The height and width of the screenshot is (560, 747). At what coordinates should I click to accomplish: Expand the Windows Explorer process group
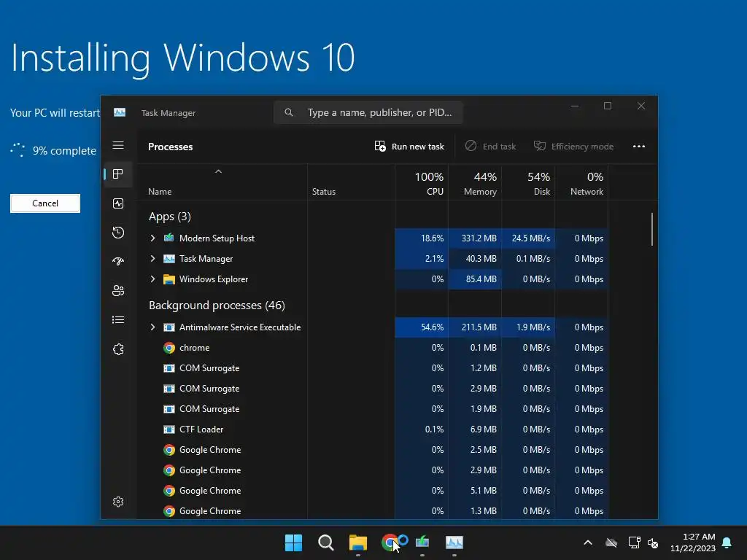point(152,279)
